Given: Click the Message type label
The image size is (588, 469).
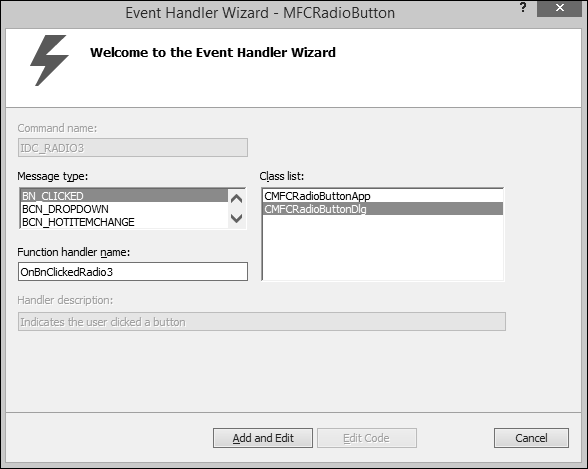Looking at the screenshot, I should (x=52, y=176).
